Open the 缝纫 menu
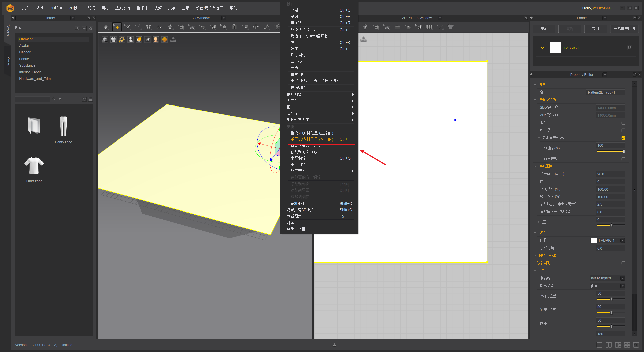This screenshot has height=352, width=644. 91,8
